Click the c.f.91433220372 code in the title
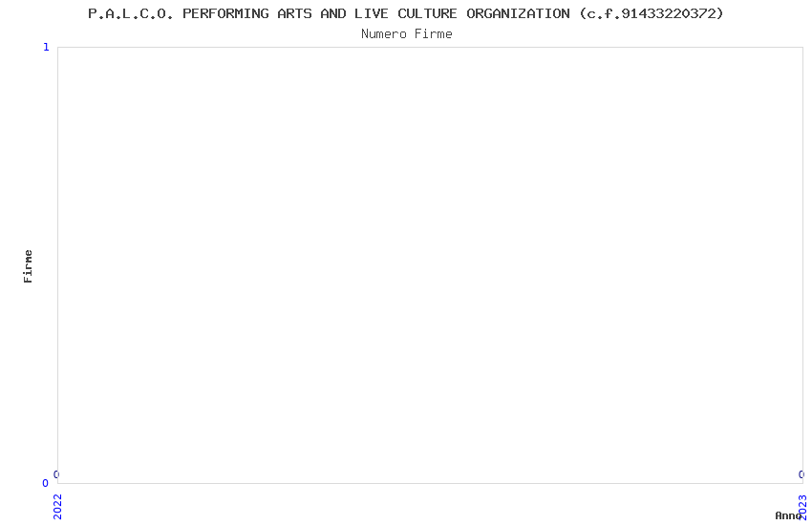 652,13
